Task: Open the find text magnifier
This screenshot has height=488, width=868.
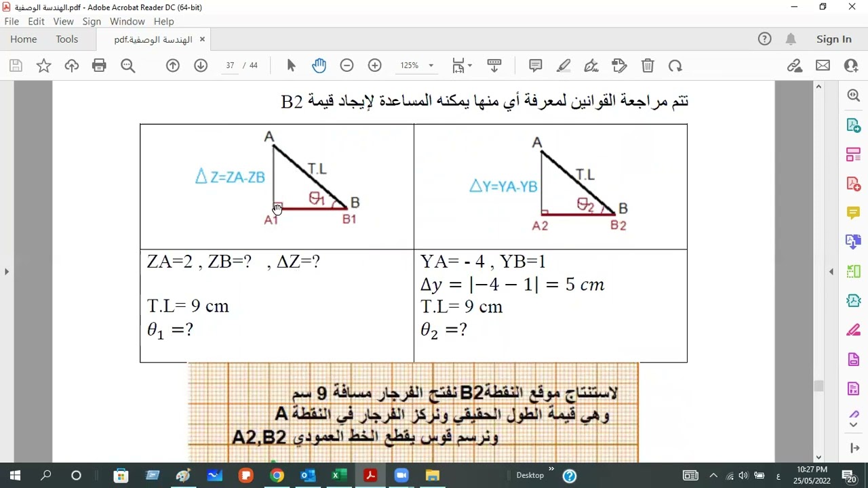Action: pos(128,66)
